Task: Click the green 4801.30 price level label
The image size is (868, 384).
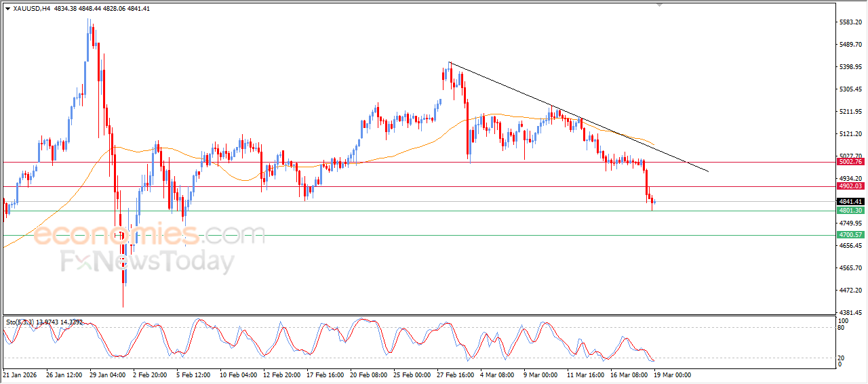Action: [850, 211]
